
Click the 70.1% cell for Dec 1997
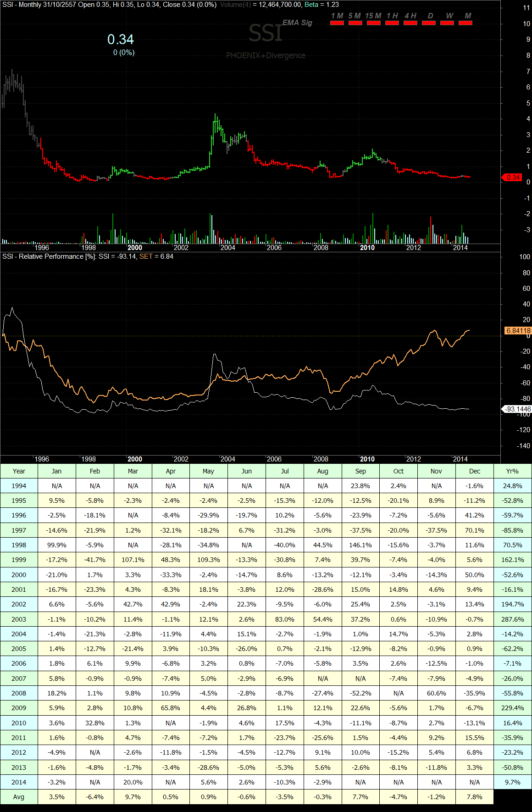(475, 530)
